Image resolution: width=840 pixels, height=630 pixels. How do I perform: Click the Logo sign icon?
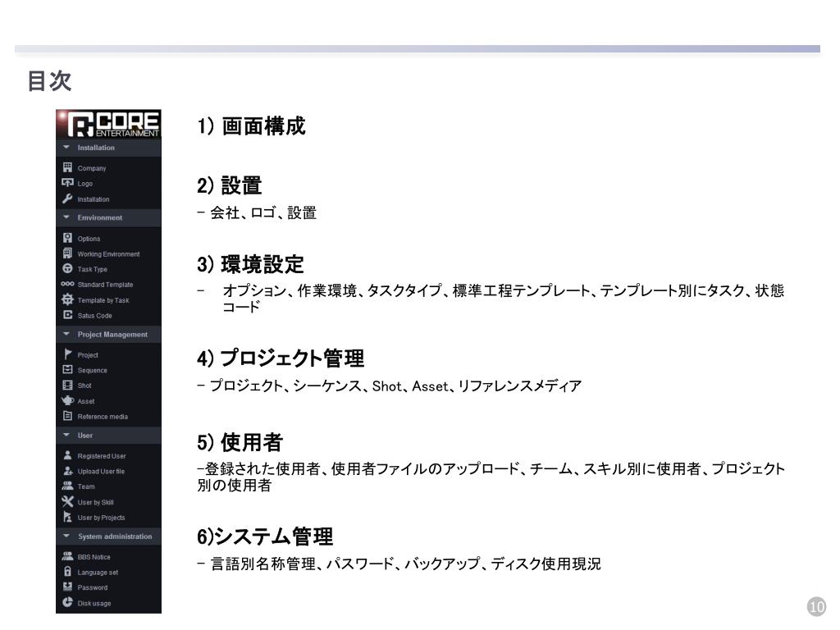[67, 183]
